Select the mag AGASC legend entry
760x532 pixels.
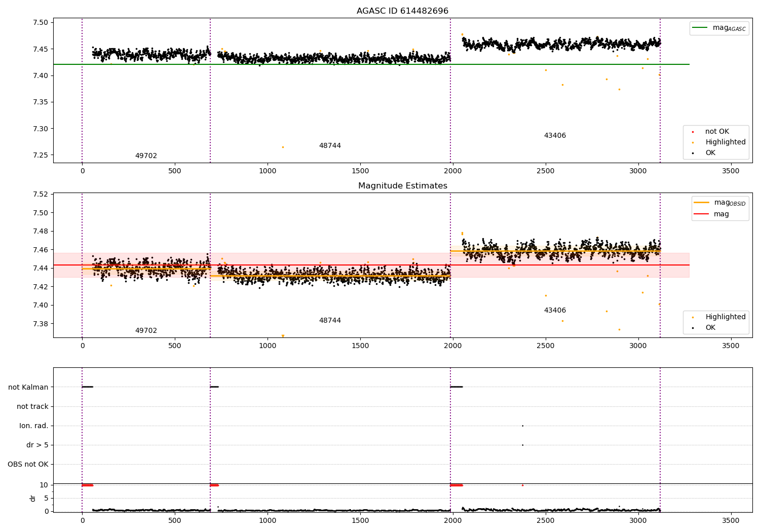(719, 28)
